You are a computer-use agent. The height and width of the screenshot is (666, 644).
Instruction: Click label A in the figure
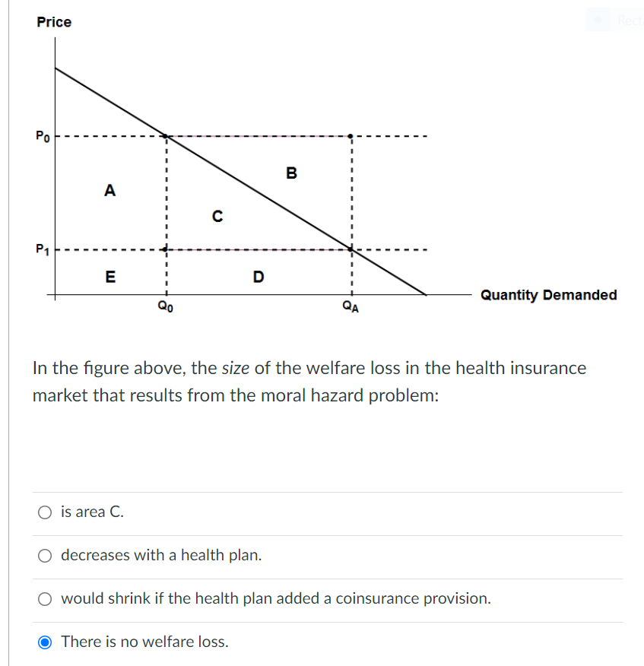pos(109,191)
